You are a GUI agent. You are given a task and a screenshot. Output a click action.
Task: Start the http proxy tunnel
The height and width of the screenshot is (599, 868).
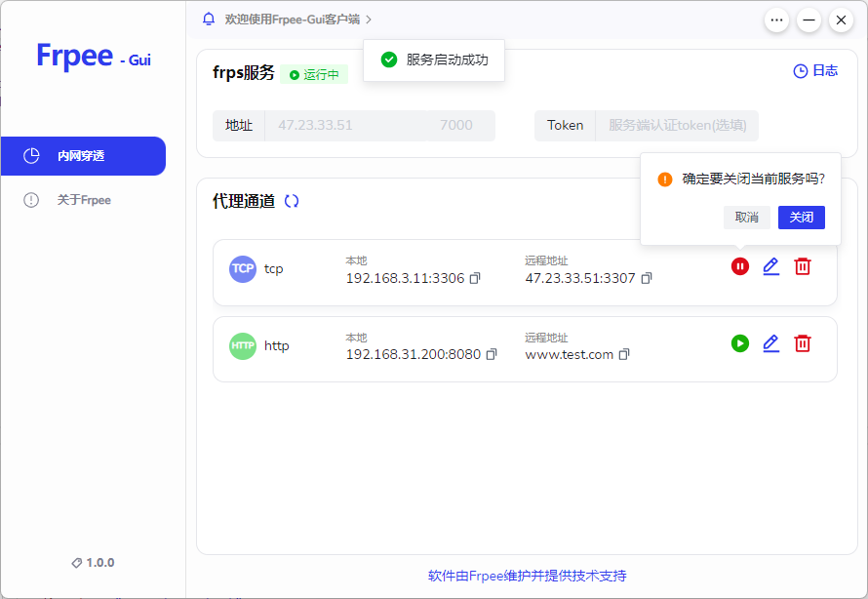(739, 343)
